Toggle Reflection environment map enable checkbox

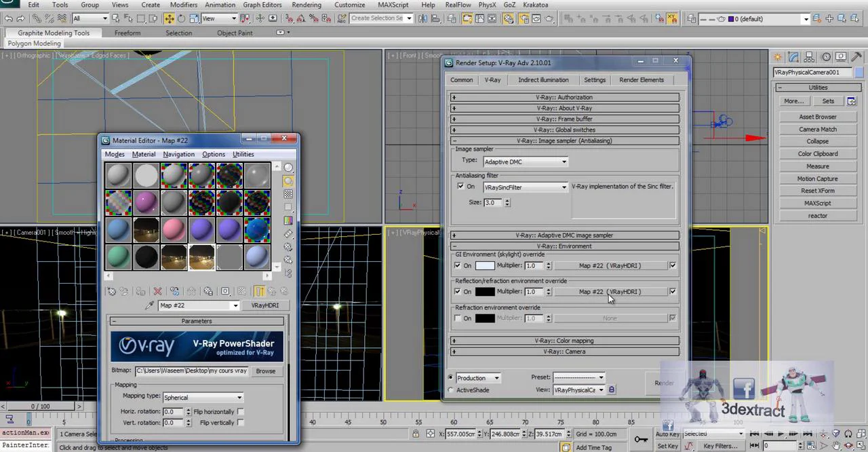[x=673, y=291]
